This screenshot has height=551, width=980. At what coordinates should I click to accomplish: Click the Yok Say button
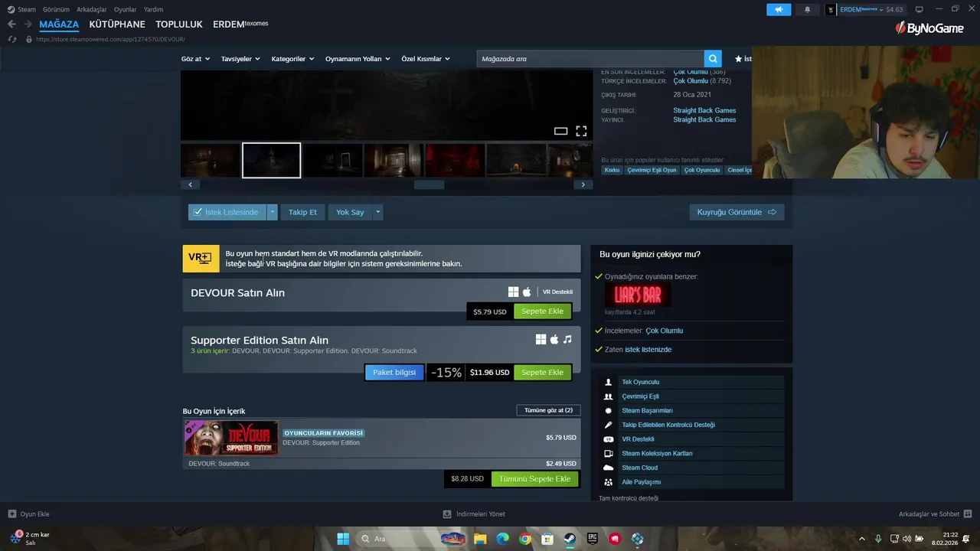tap(350, 212)
